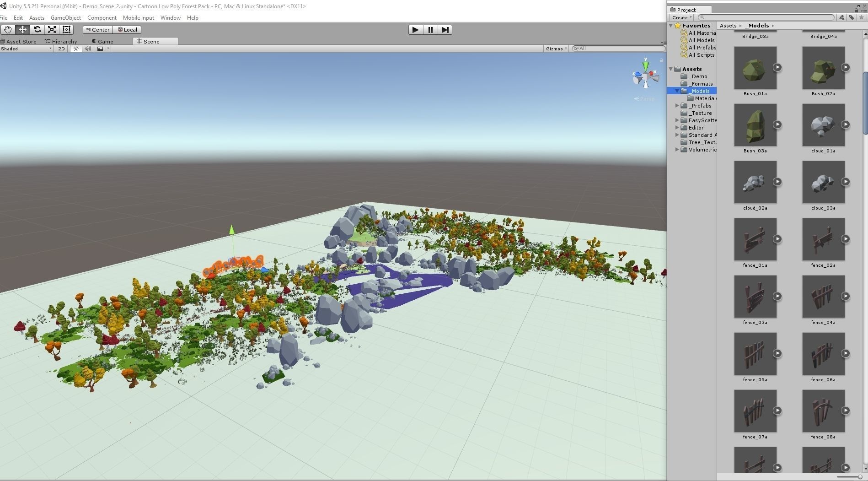This screenshot has width=868, height=481.
Task: Open the Gizmos dropdown
Action: 556,49
